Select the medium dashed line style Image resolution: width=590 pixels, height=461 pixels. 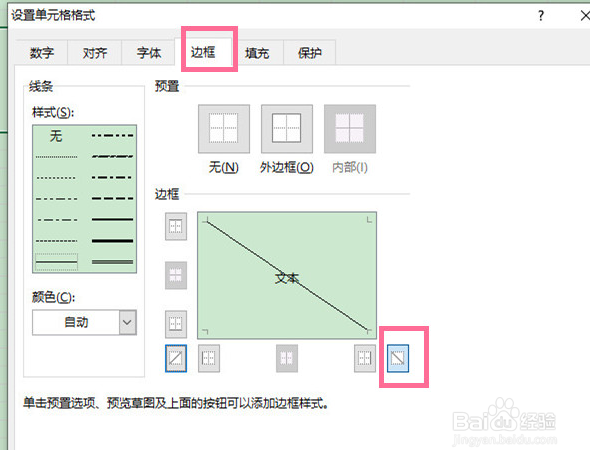click(x=113, y=198)
